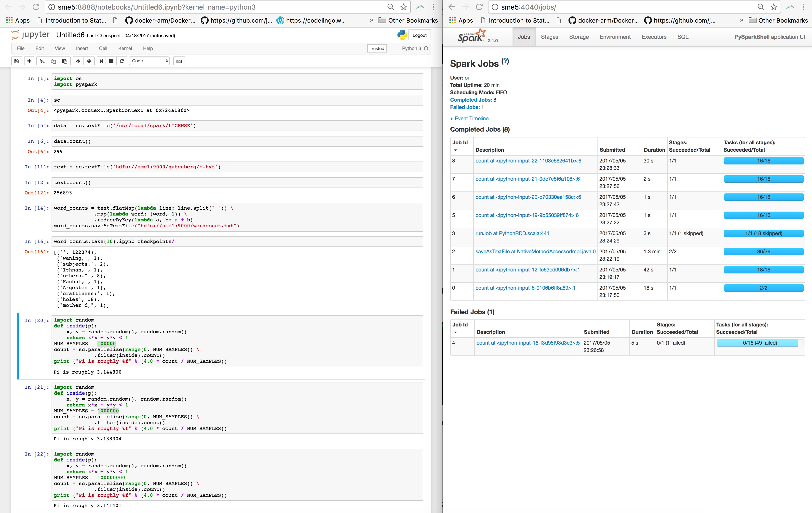Open the command palette keyboard icon

tap(179, 61)
